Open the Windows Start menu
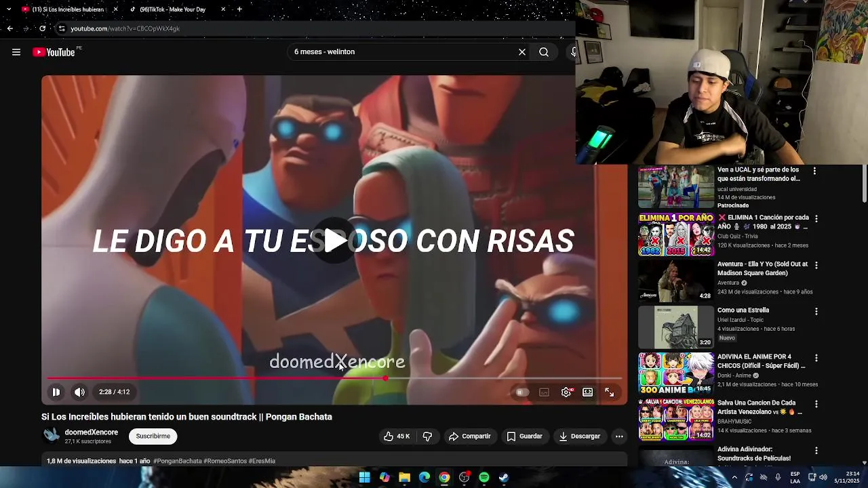 pyautogui.click(x=365, y=477)
